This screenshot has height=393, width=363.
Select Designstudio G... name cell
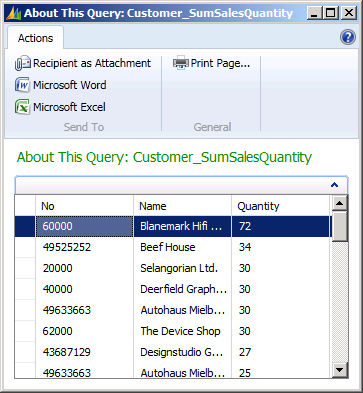click(182, 352)
